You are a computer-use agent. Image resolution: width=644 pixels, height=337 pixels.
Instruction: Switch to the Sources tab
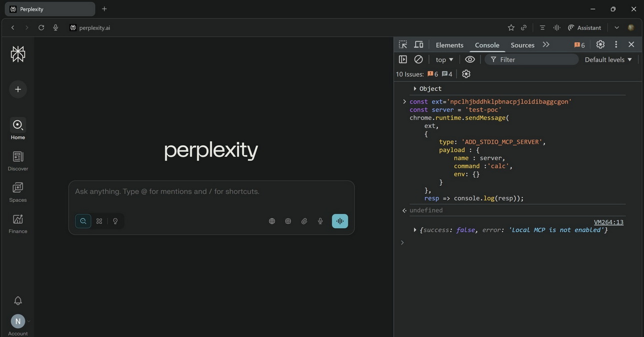click(x=522, y=45)
